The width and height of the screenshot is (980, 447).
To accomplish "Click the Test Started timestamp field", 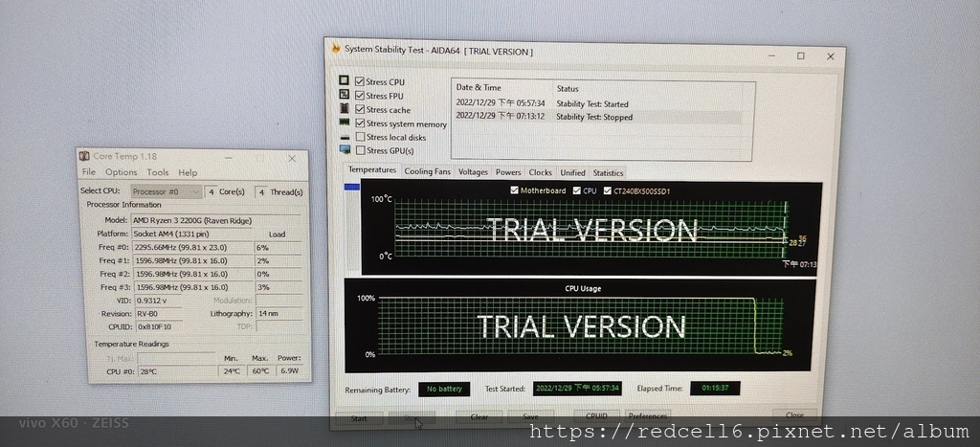I will 577,389.
